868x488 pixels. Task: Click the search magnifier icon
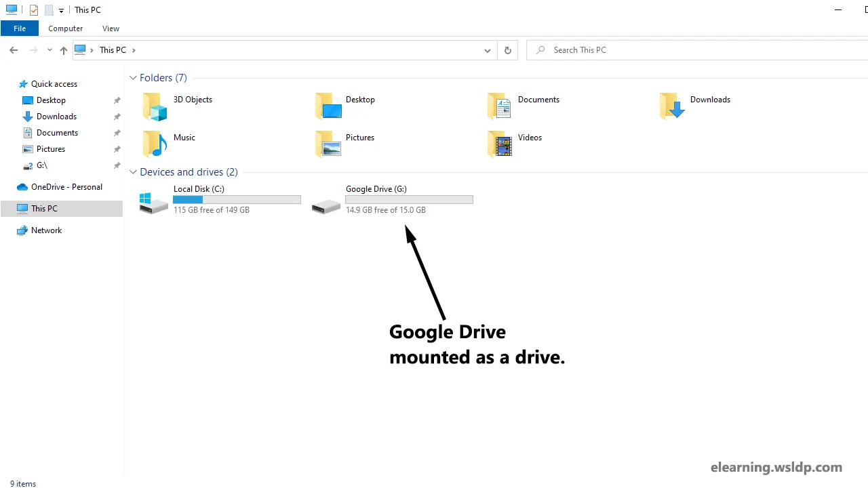(540, 50)
